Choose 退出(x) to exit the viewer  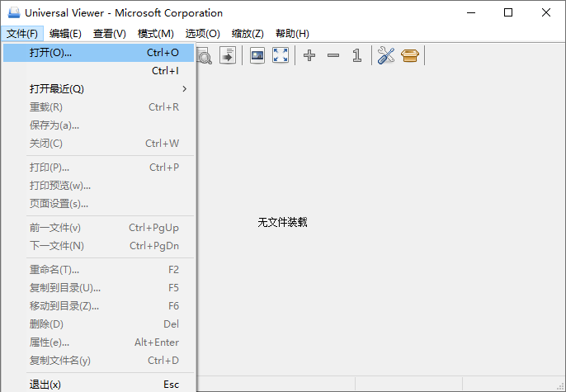pos(98,384)
